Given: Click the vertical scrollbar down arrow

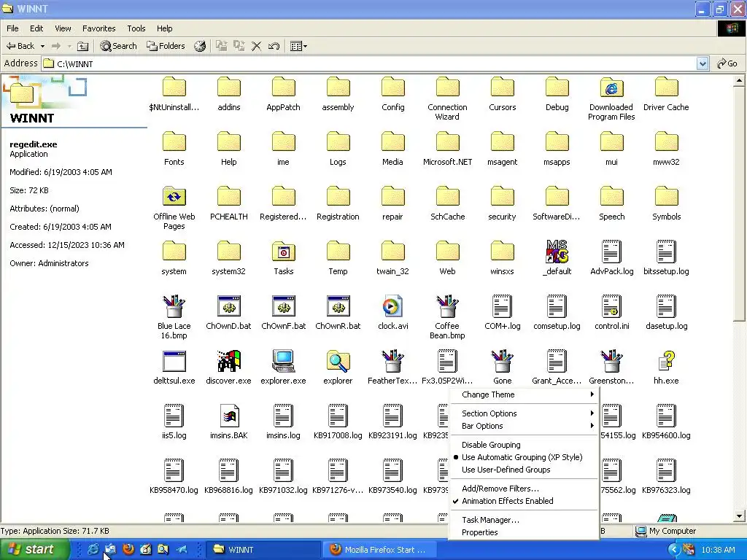Looking at the screenshot, I should coord(739,516).
